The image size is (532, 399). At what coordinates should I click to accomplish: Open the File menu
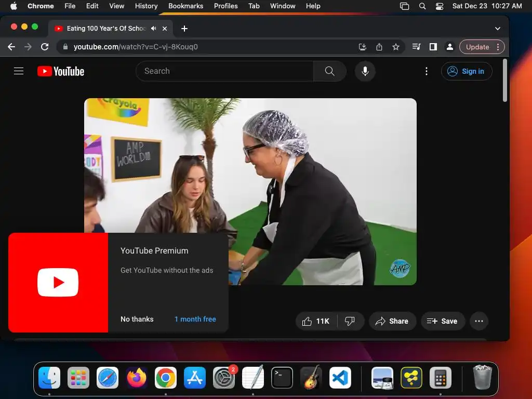pyautogui.click(x=70, y=6)
